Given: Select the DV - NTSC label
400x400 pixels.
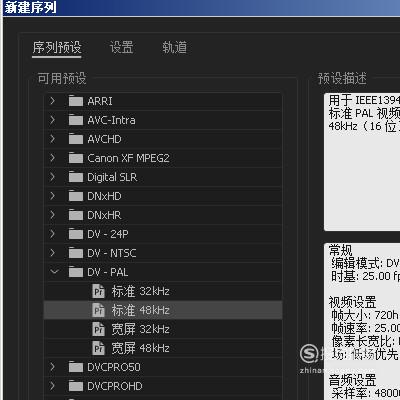Looking at the screenshot, I should (x=112, y=253).
